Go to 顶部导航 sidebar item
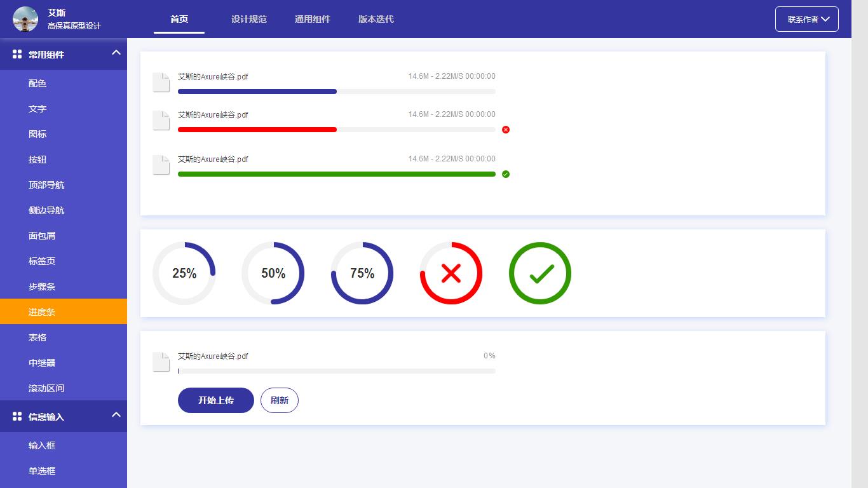This screenshot has height=488, width=868. pos(64,185)
